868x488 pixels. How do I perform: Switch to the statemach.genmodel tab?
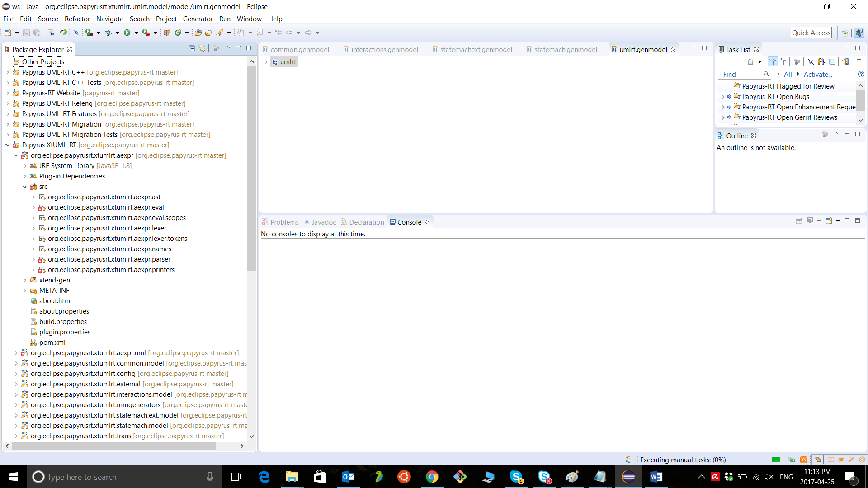pyautogui.click(x=565, y=50)
